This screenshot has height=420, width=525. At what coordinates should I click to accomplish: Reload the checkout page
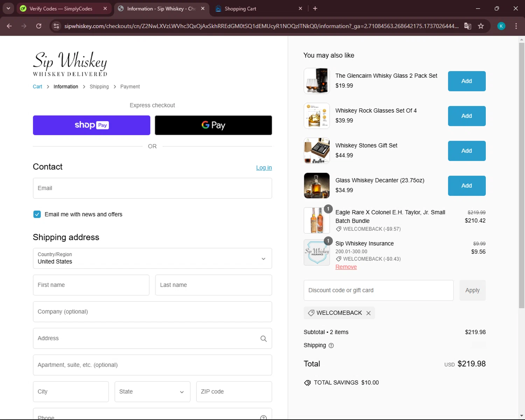point(39,26)
